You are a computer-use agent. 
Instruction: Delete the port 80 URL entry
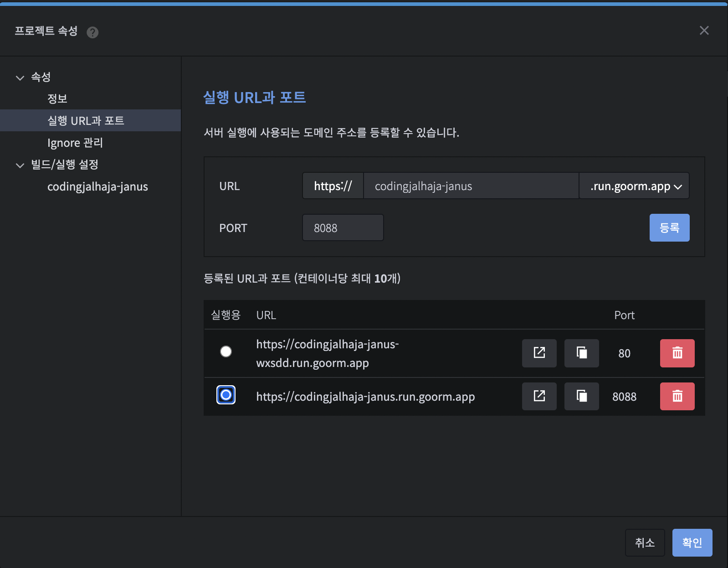click(x=677, y=353)
